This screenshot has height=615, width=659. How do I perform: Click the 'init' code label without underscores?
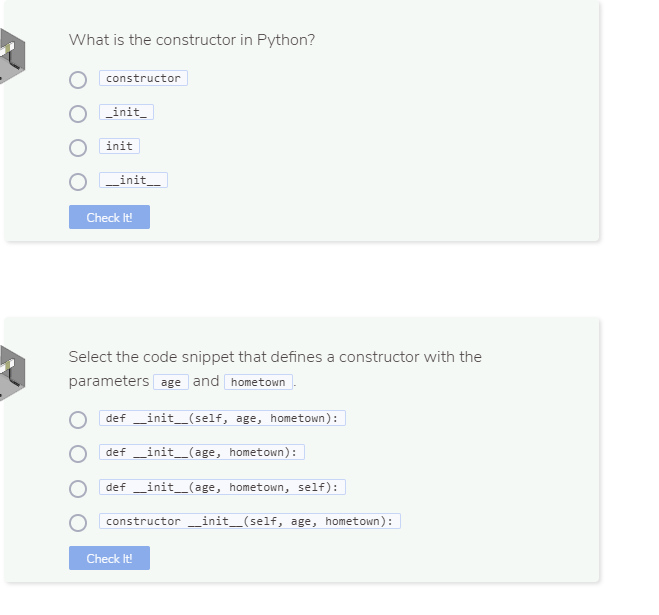(119, 146)
